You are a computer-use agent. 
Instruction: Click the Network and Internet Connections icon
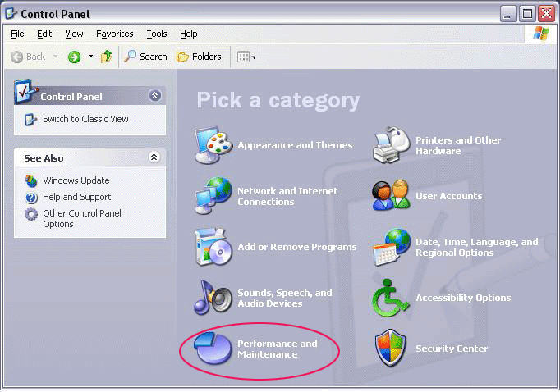pos(213,196)
